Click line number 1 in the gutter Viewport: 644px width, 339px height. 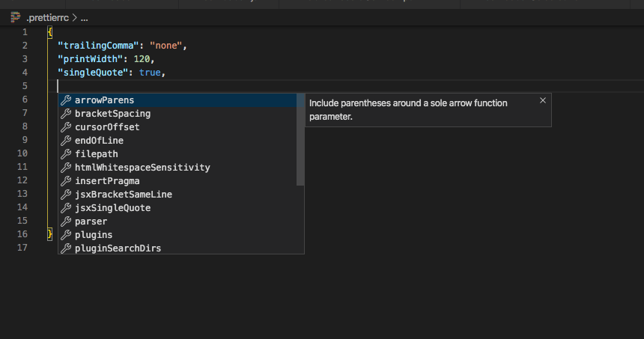25,32
